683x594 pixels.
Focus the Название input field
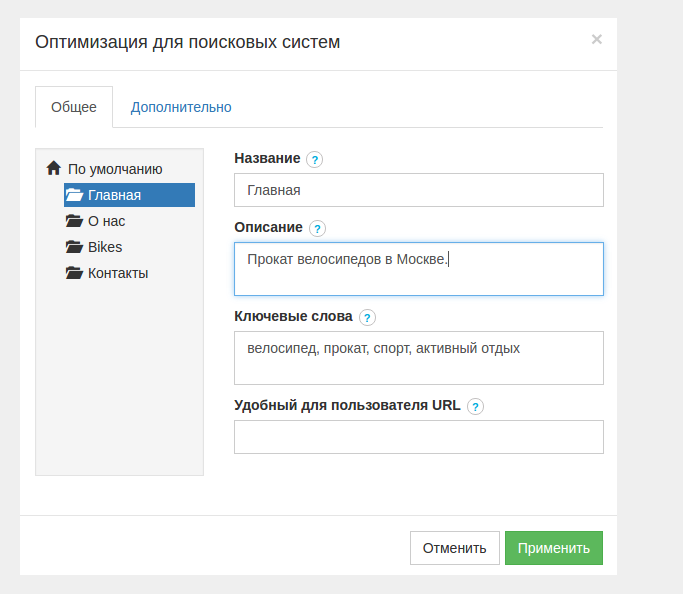[x=418, y=190]
